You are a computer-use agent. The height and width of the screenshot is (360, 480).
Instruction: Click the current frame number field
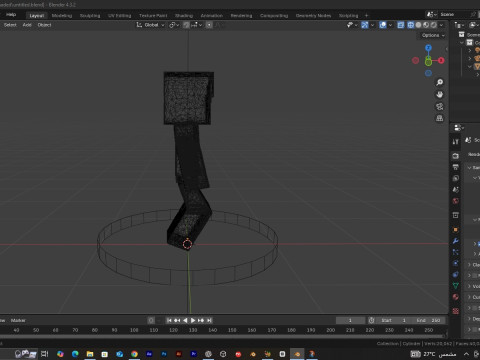click(x=350, y=320)
